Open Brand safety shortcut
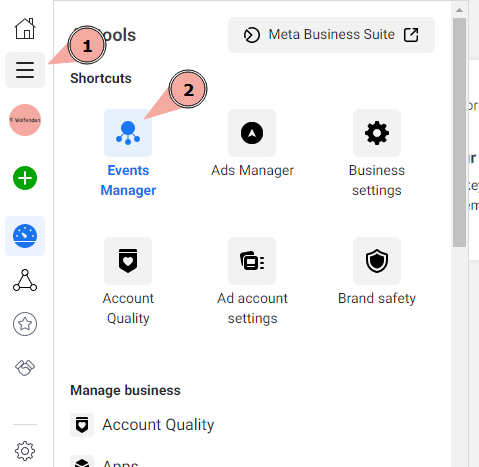 click(x=377, y=271)
